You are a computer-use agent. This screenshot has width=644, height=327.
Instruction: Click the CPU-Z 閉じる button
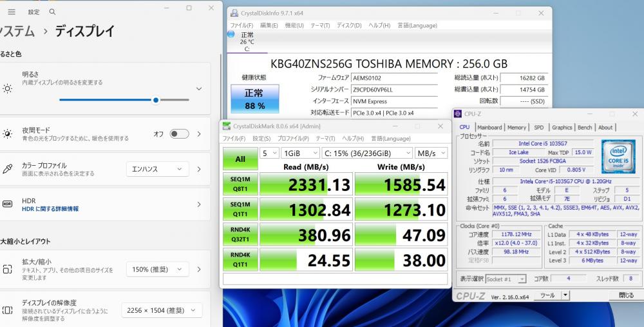[x=626, y=295]
